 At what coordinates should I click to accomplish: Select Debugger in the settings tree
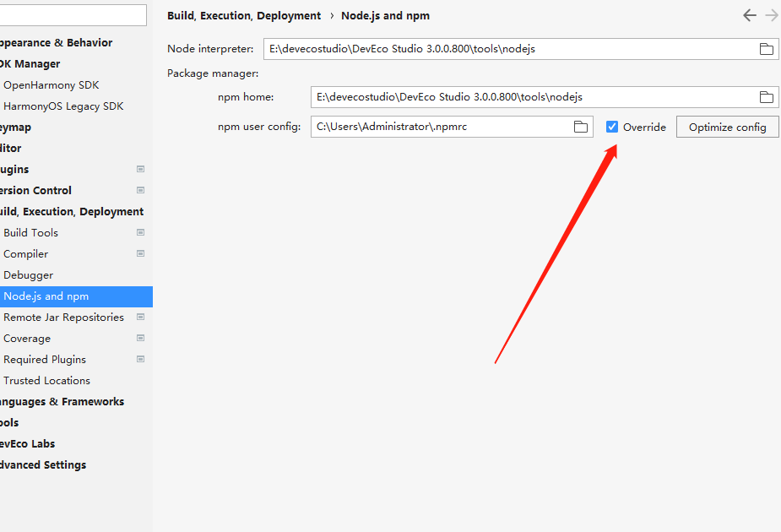tap(28, 274)
